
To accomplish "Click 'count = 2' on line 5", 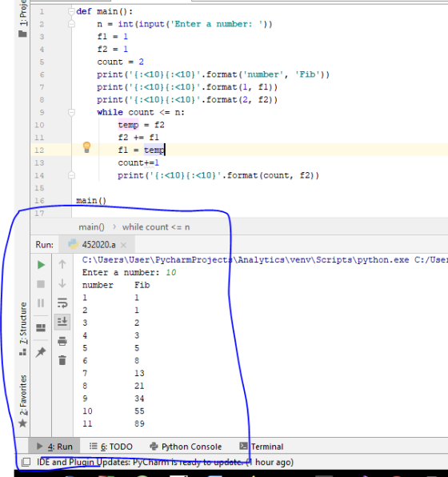I will tap(121, 62).
